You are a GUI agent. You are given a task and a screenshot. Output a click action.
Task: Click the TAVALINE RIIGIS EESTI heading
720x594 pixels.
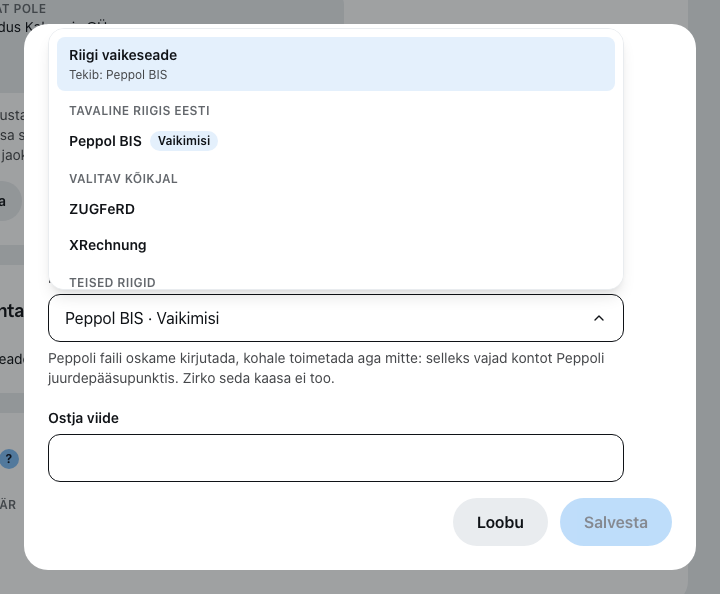139,111
